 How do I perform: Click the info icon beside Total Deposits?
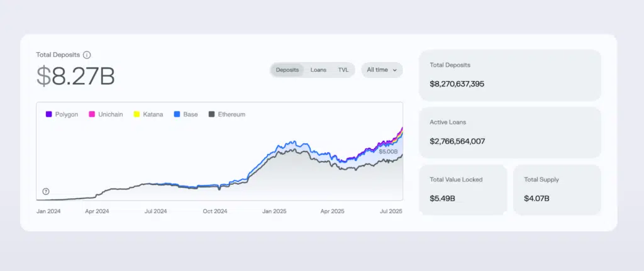click(87, 55)
